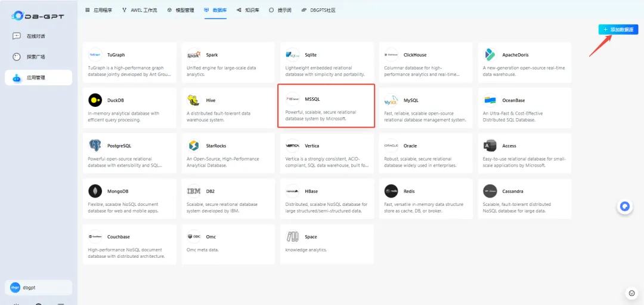Click the Redis logo icon
The image size is (644, 305).
pyautogui.click(x=391, y=191)
